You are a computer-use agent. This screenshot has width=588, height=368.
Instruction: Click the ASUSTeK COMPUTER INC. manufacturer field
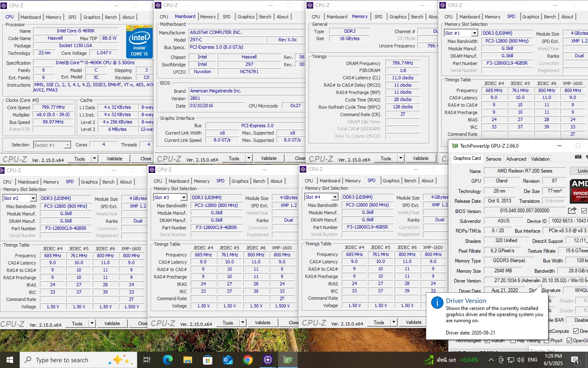247,32
